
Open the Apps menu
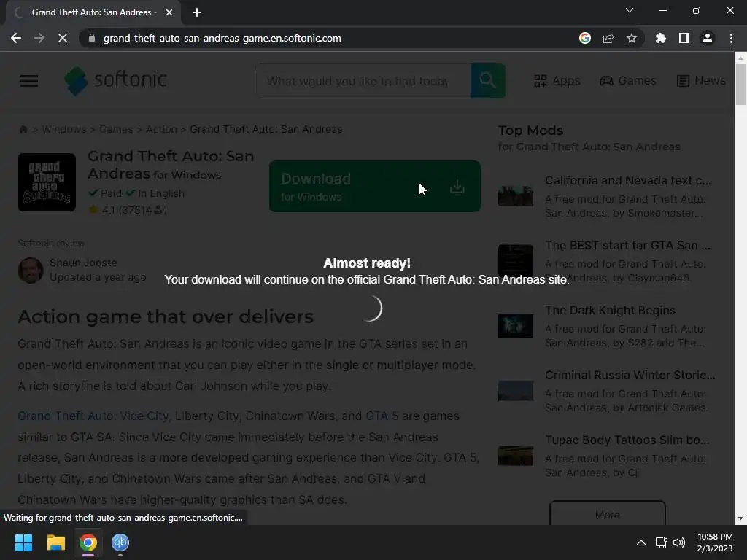[x=557, y=80]
